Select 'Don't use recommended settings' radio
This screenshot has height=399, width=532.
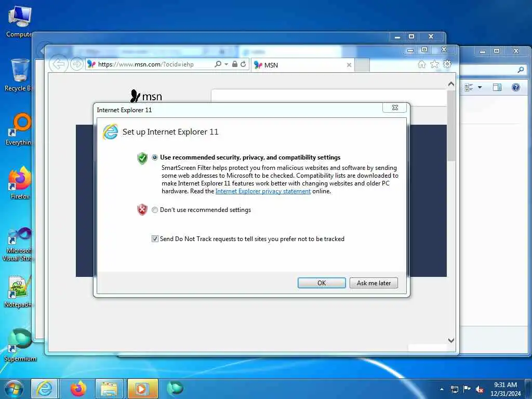click(x=155, y=210)
